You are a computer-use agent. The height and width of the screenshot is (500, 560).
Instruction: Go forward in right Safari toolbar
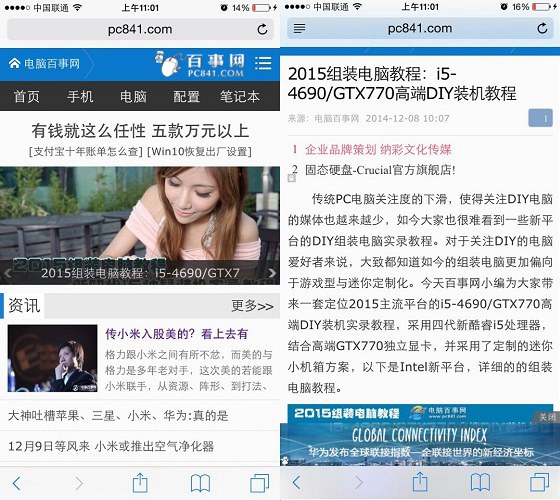pyautogui.click(x=359, y=482)
